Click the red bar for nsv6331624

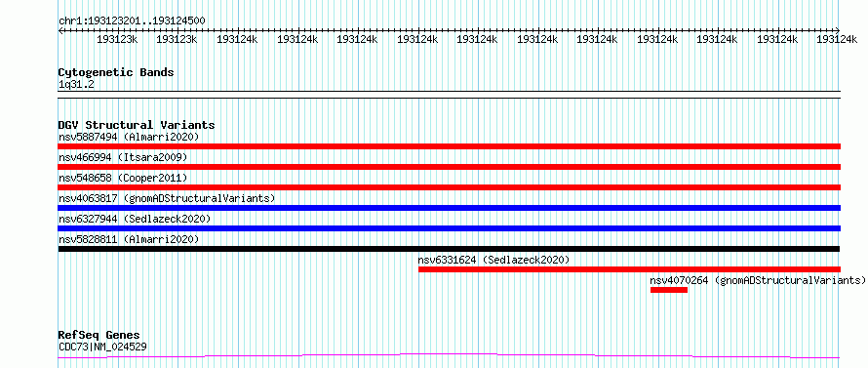[629, 269]
